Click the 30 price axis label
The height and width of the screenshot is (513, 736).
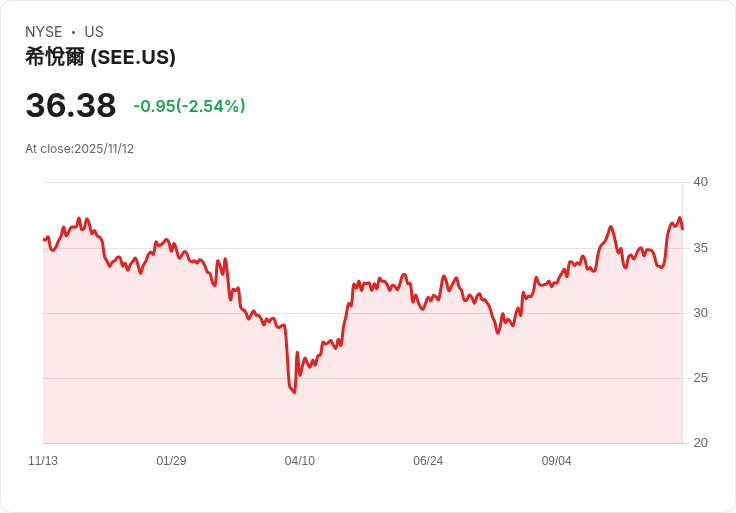[700, 313]
